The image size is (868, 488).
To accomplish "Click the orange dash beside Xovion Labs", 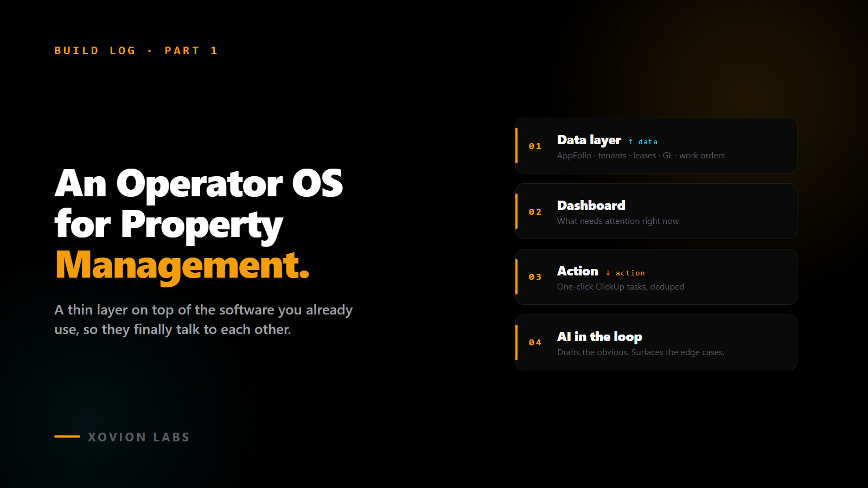I will 67,436.
